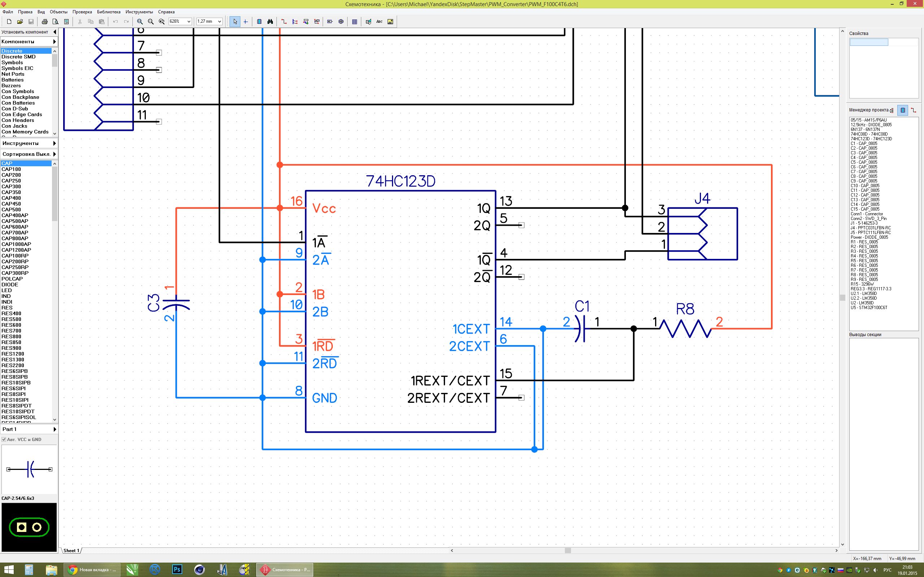Screen dimensions: 924x577
Task: Select the default arrow pointer tool
Action: pyautogui.click(x=235, y=22)
